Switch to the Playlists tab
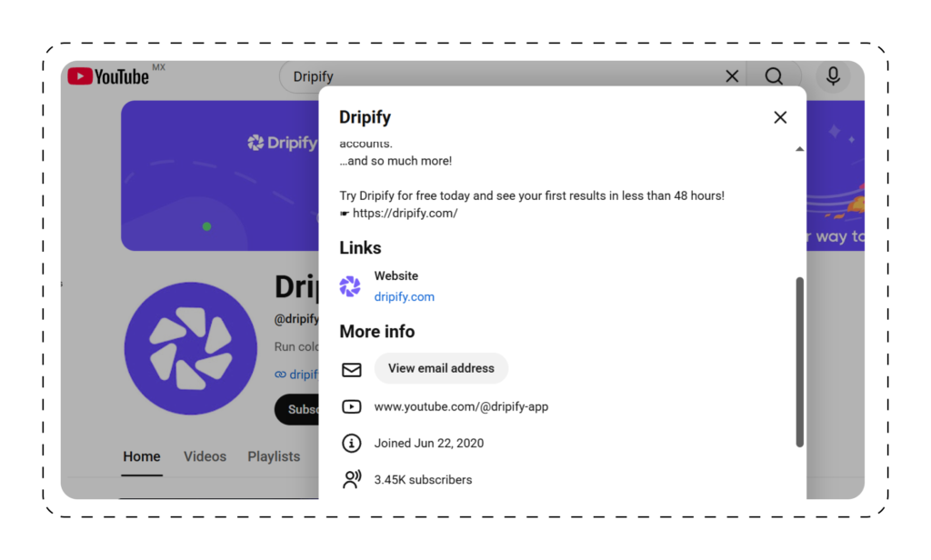Screen dimensions: 931x560 click(274, 456)
